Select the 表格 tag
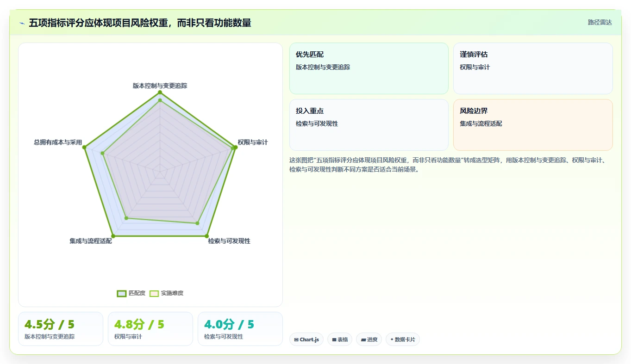This screenshot has height=364, width=631. coord(339,339)
